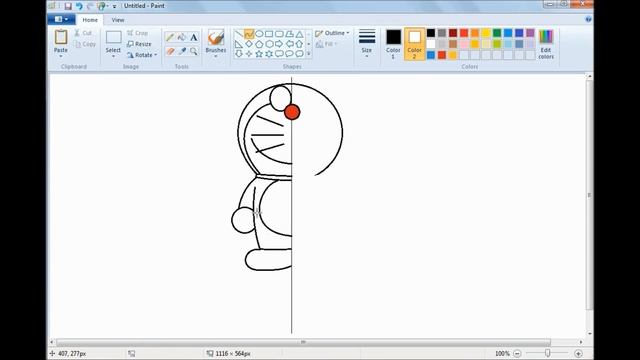Switch to the Home tab

pos(90,20)
